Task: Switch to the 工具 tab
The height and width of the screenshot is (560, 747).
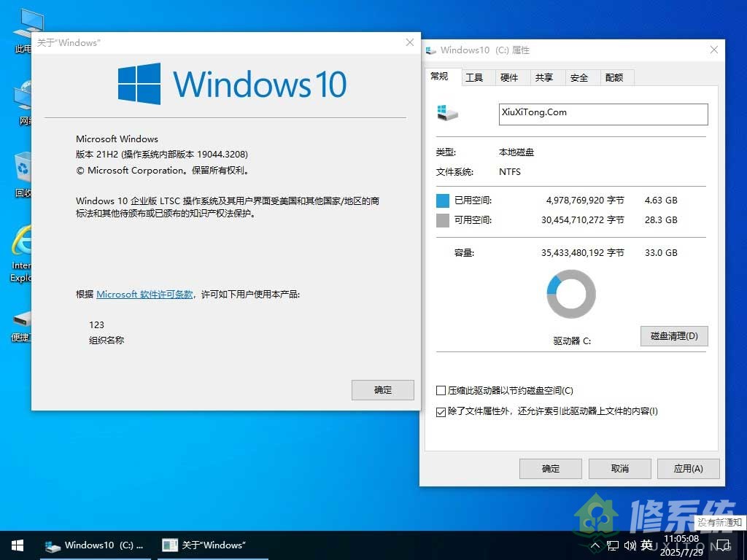Action: pos(476,77)
